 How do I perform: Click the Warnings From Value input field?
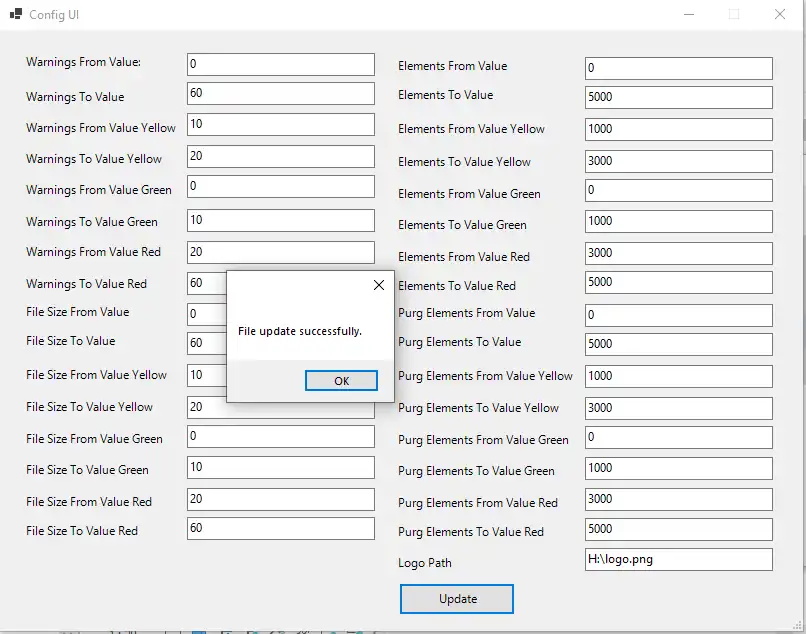coord(281,64)
